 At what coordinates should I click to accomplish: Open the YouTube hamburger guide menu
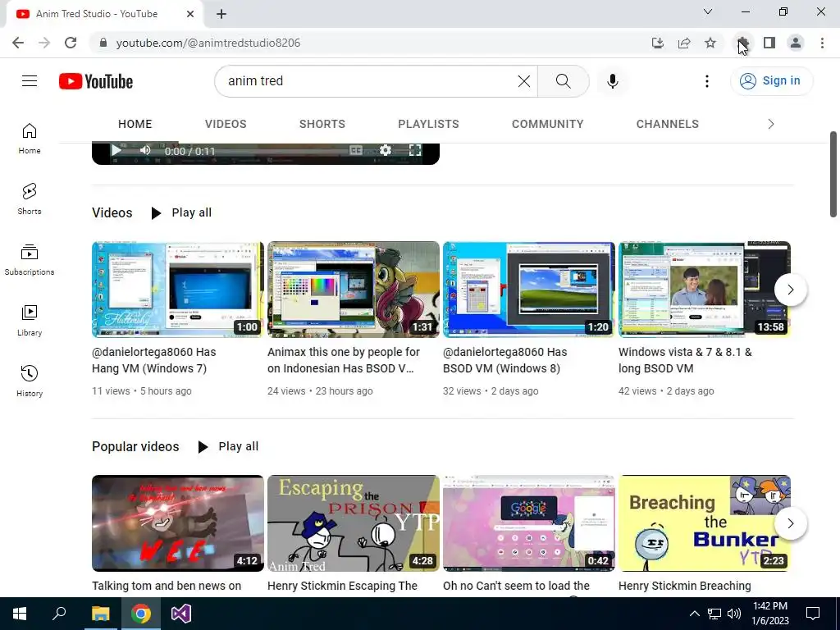click(30, 81)
